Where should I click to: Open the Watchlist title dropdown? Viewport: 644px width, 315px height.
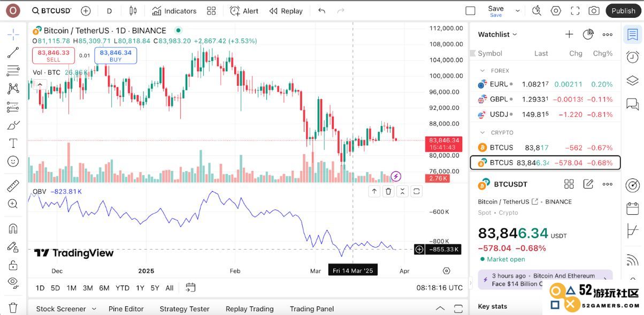[497, 34]
